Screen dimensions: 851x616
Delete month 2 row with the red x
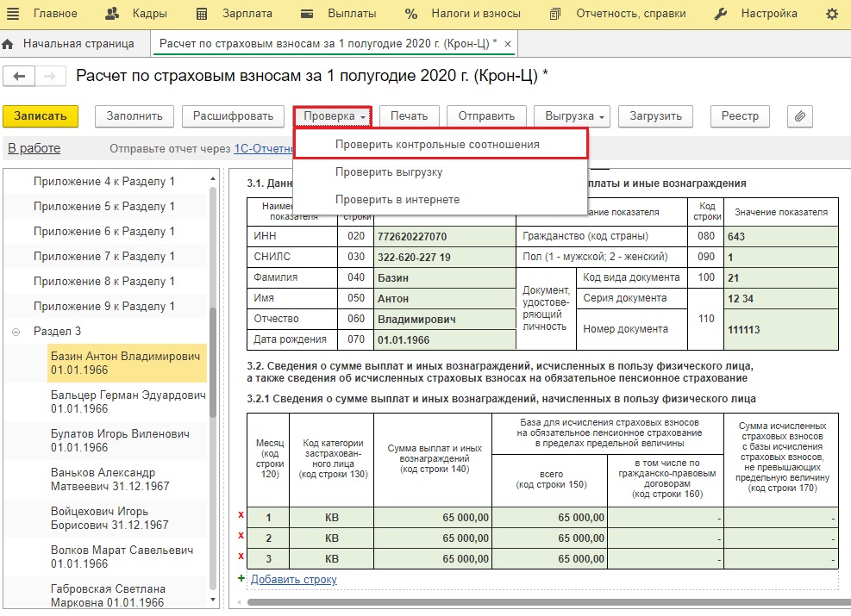pyautogui.click(x=241, y=536)
